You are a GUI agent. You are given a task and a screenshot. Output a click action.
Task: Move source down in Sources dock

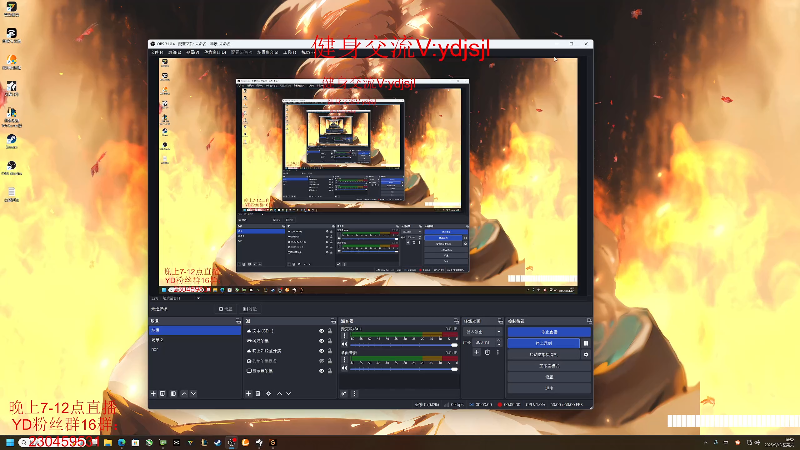click(x=289, y=393)
